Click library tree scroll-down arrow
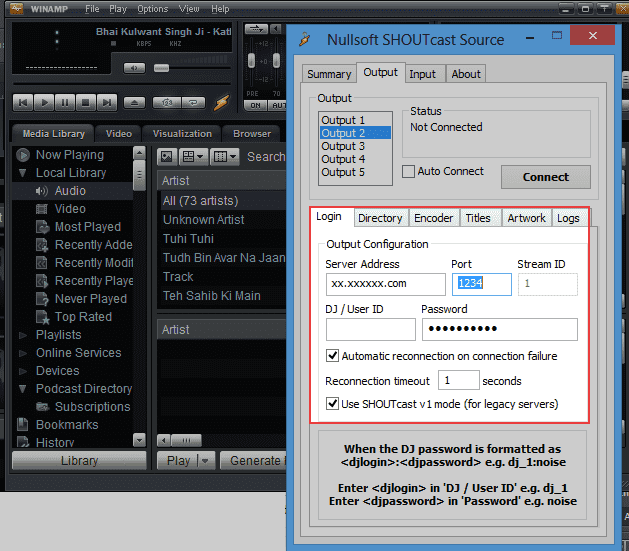 coord(139,440)
